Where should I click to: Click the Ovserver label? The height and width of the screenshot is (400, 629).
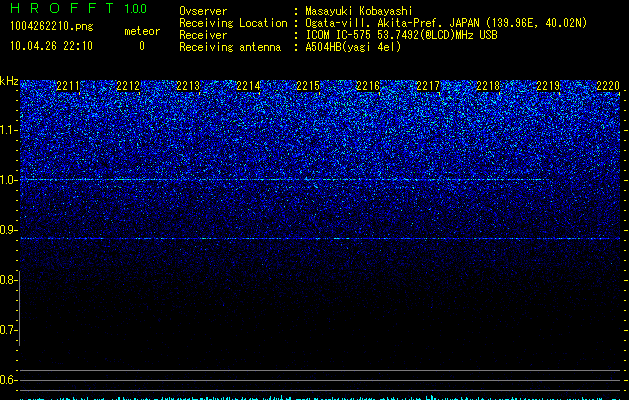click(x=203, y=11)
